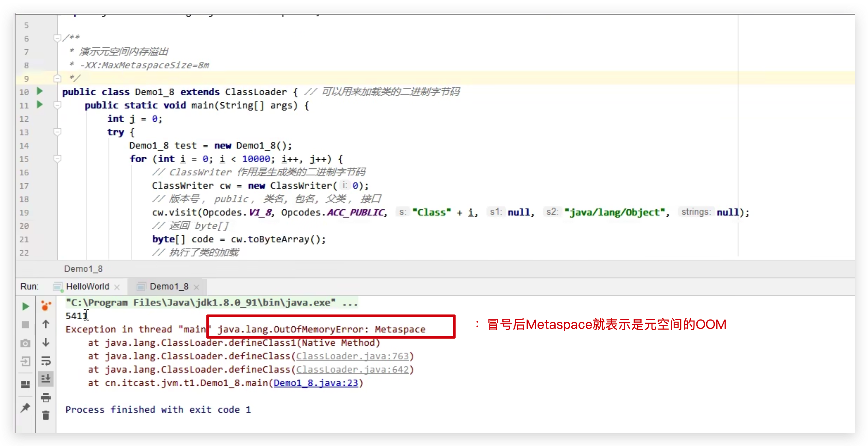Screen dimensions: 868x446
Task: Restore run window layout
Action: [25, 384]
